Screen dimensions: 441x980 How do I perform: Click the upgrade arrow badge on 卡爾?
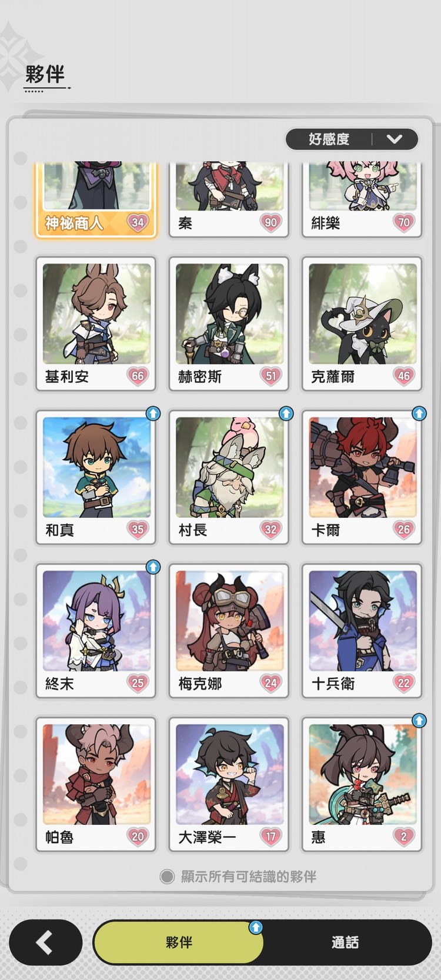click(419, 413)
